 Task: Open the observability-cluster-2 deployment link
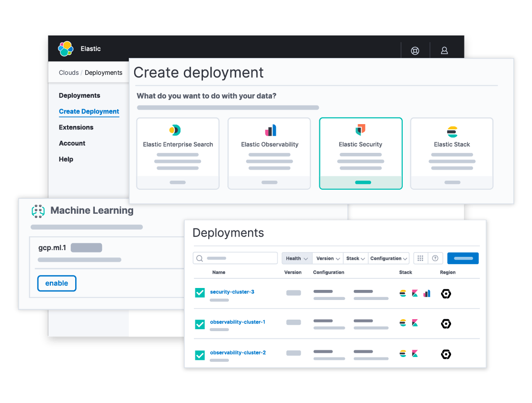pyautogui.click(x=238, y=353)
